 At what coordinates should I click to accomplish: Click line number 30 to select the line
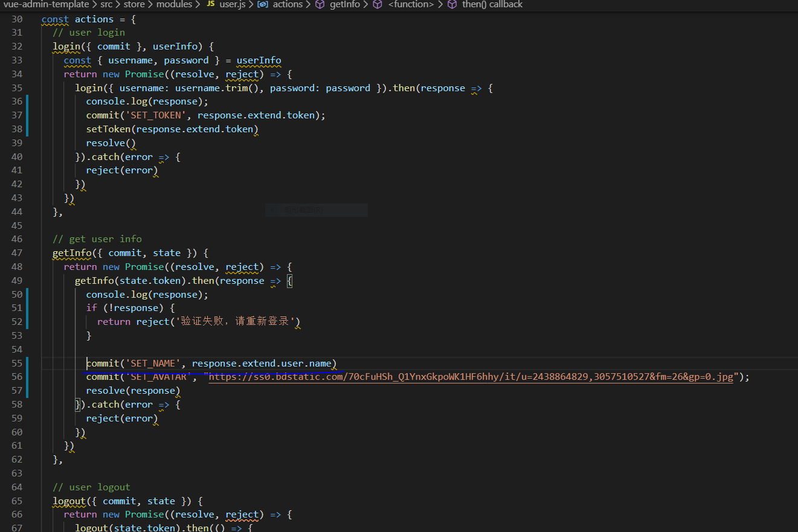16,19
